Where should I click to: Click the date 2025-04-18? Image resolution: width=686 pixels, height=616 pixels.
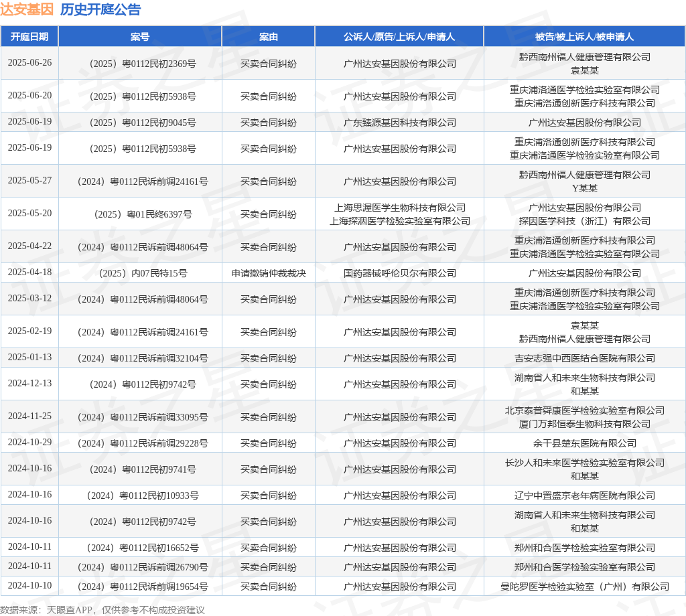pos(29,273)
